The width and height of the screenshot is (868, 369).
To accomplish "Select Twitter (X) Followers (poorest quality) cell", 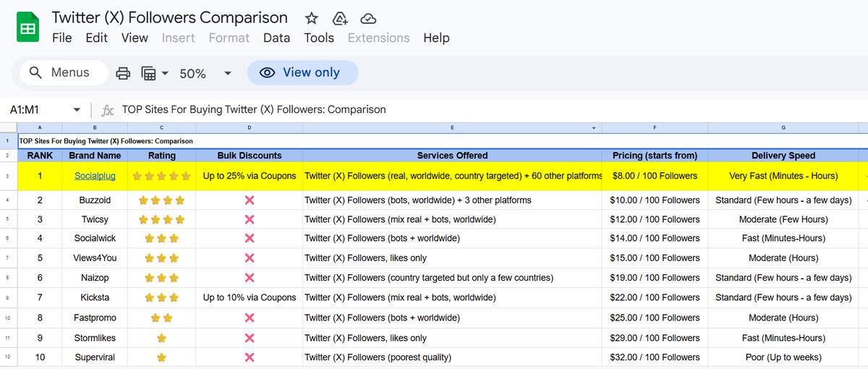I will coord(452,357).
